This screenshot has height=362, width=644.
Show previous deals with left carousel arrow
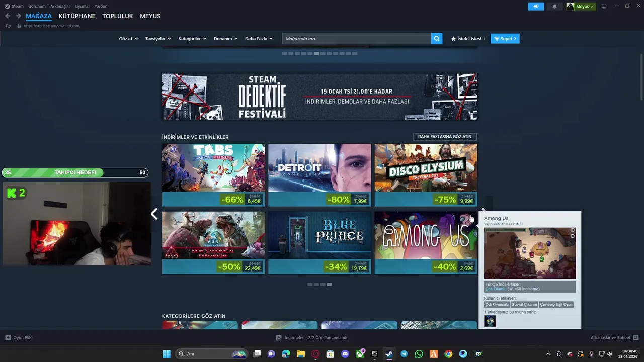coord(154,214)
